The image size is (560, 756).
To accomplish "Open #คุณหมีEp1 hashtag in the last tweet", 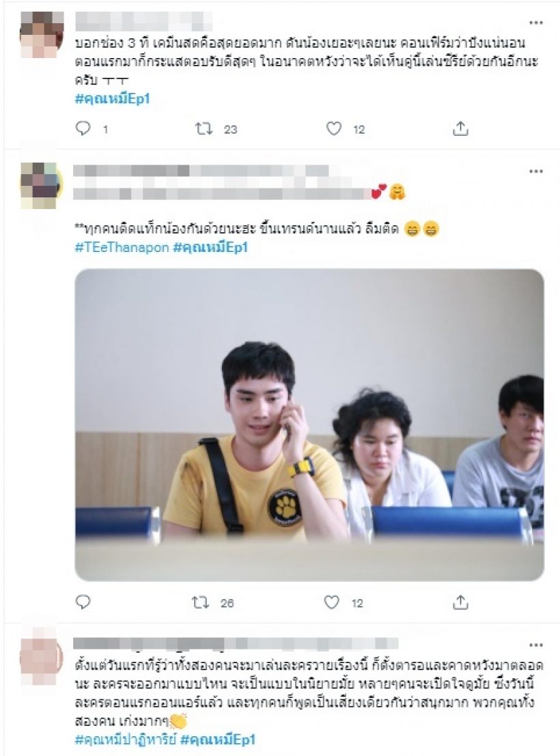I will pos(218,739).
